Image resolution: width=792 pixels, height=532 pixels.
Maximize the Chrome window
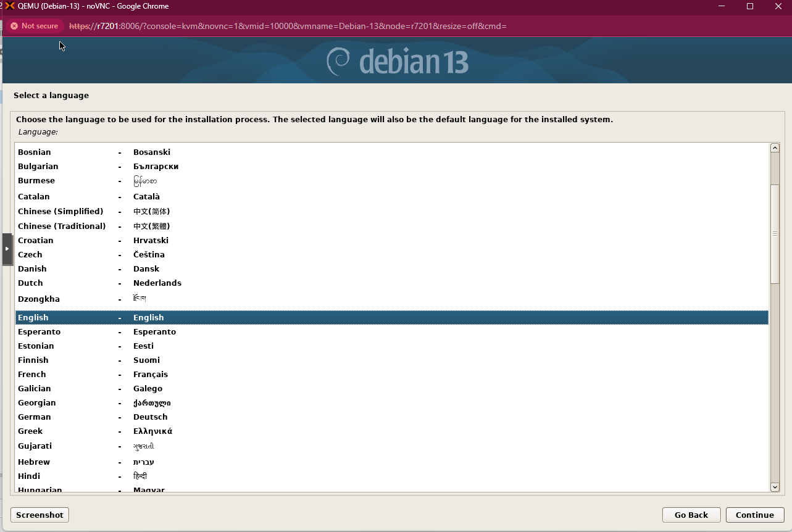pos(750,6)
